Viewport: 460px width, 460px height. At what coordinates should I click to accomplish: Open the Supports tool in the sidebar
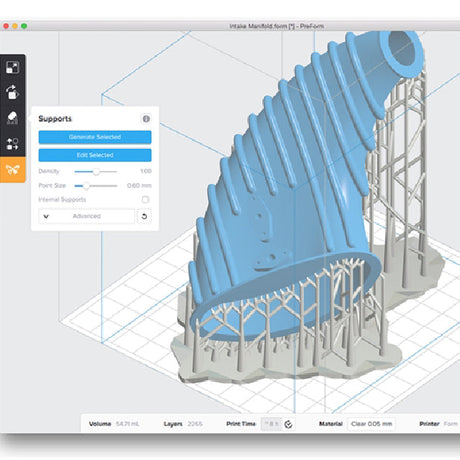pyautogui.click(x=12, y=118)
